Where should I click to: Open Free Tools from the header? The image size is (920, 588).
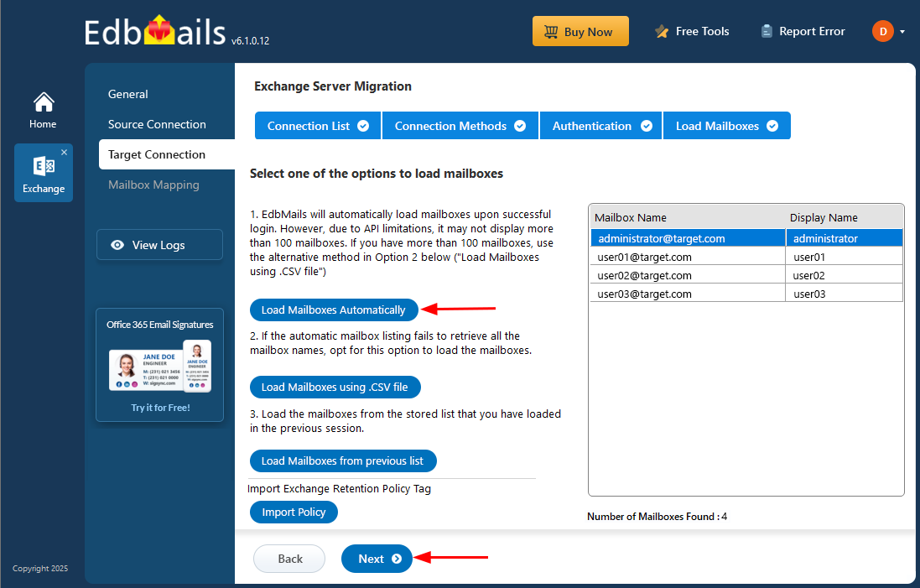click(x=692, y=32)
